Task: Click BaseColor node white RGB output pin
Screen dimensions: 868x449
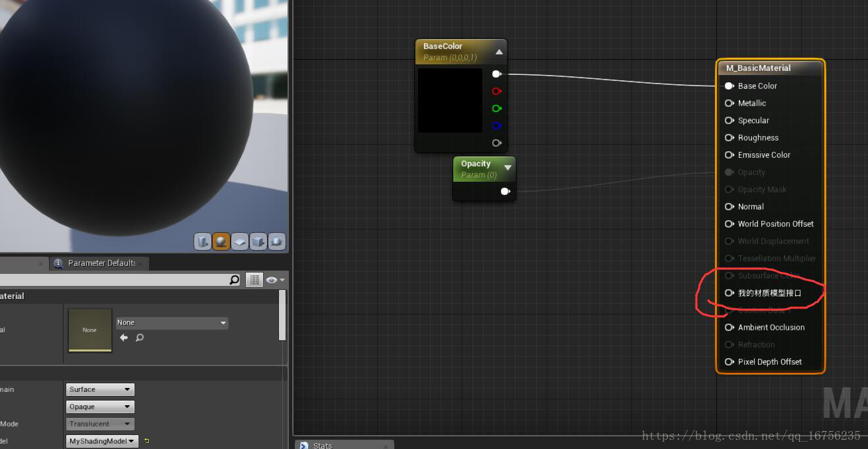Action: click(x=496, y=74)
